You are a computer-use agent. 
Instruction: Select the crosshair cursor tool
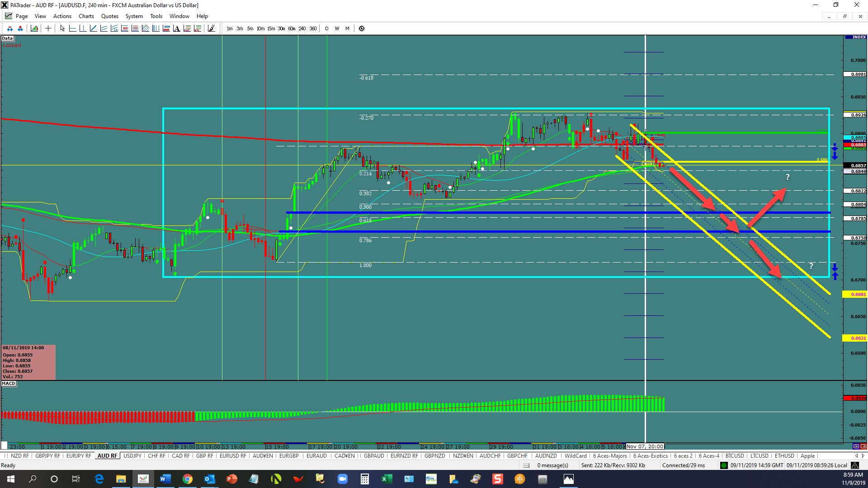coord(48,28)
